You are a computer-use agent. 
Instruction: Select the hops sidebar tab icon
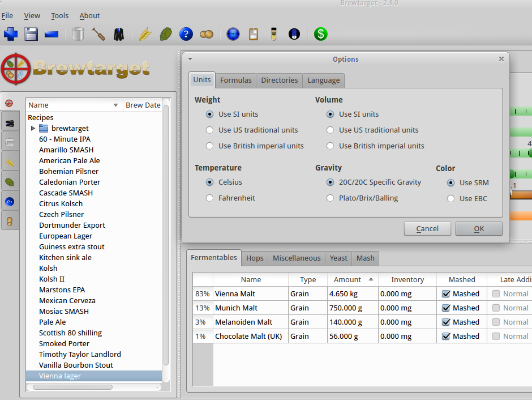tap(10, 182)
